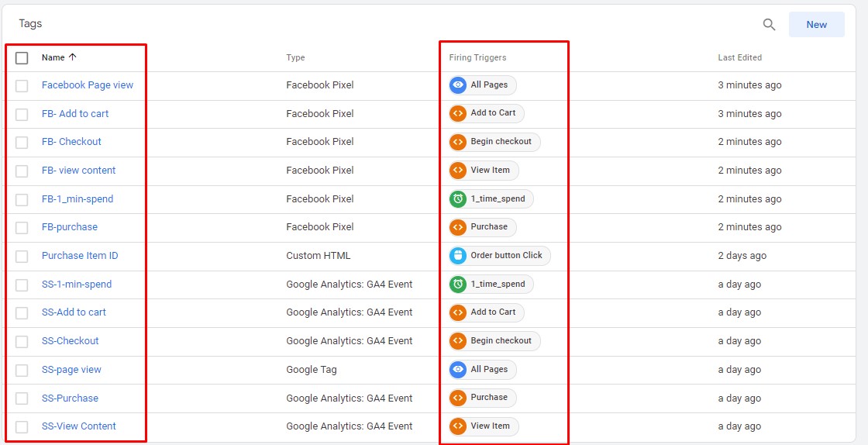Sort tags by the Name column arrow

(73, 57)
